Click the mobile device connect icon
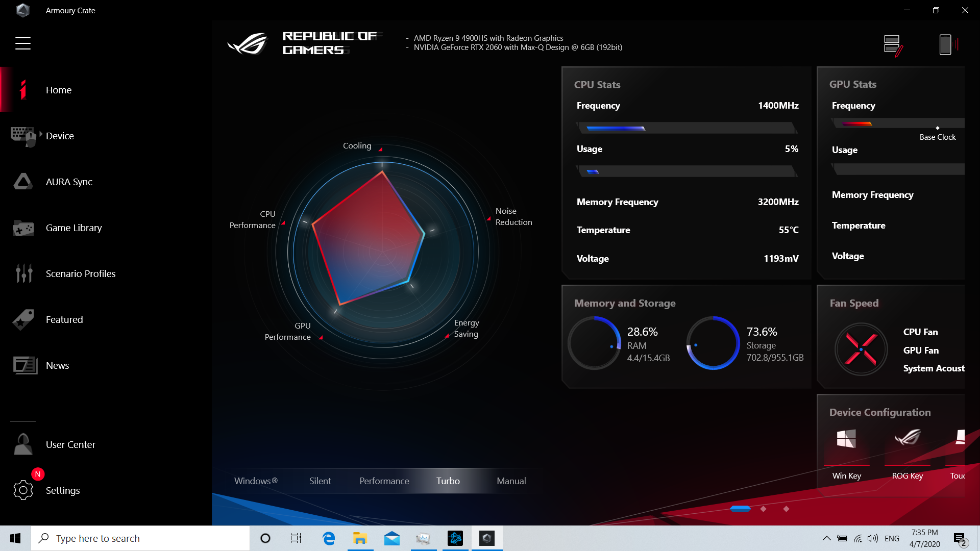Image resolution: width=980 pixels, height=551 pixels. pos(948,44)
